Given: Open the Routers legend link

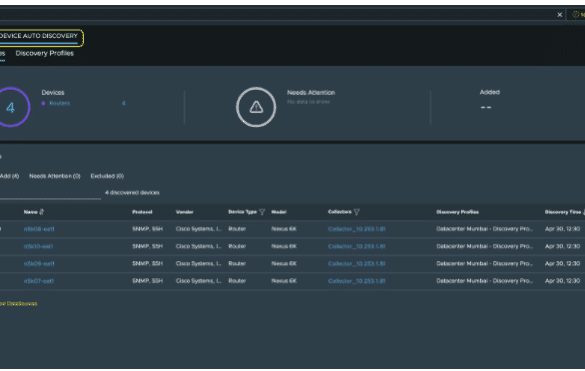Looking at the screenshot, I should [x=59, y=103].
